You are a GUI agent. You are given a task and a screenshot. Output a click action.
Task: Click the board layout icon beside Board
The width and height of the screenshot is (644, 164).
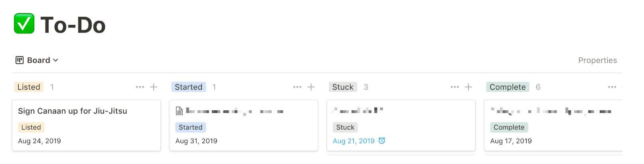pyautogui.click(x=20, y=60)
